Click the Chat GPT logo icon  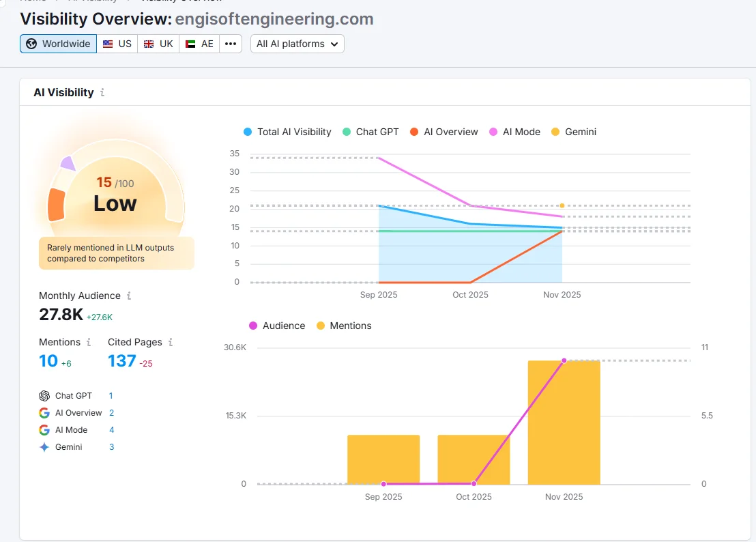pos(44,396)
